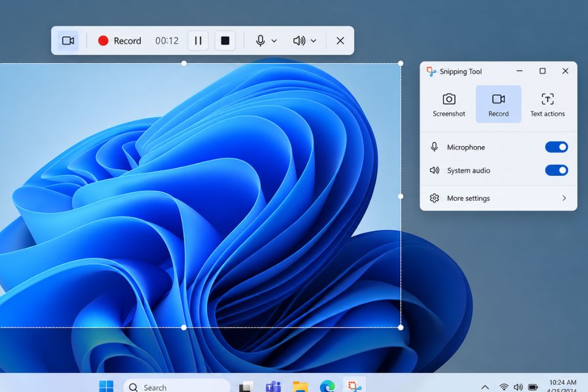Viewport: 588px width, 392px height.
Task: Select the Record tab in Snipping Tool
Action: (499, 104)
